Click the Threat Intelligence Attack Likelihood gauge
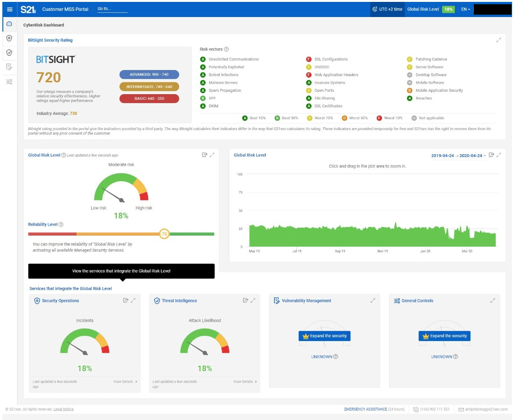 click(205, 341)
